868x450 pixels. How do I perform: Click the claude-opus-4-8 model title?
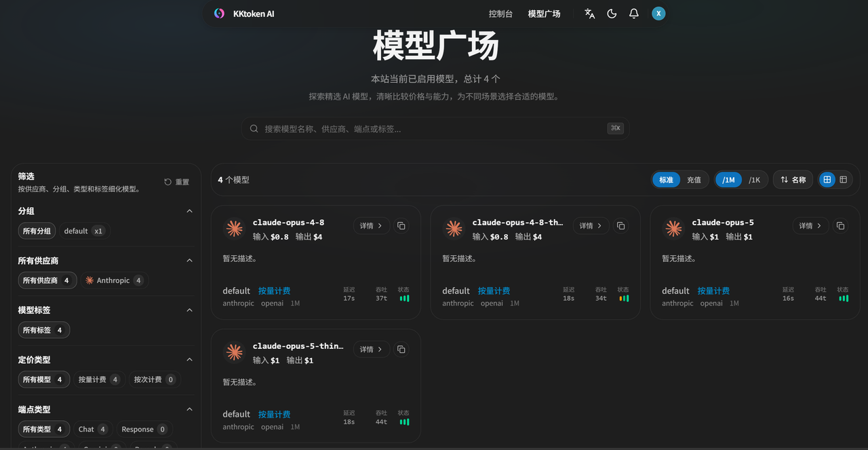pos(289,223)
